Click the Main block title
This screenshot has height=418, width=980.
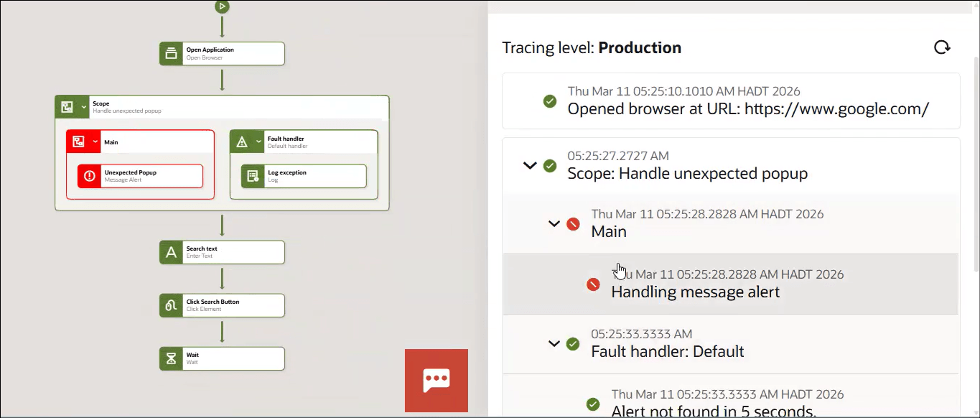(x=111, y=142)
